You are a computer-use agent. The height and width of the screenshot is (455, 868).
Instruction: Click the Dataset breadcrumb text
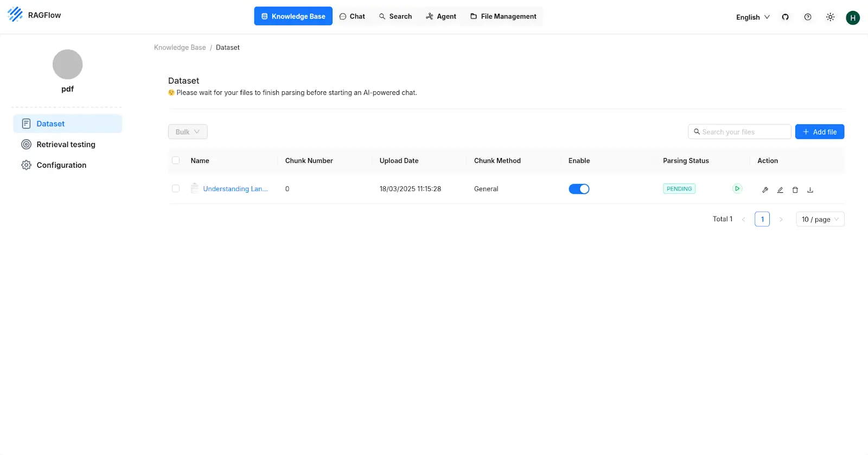[x=228, y=48]
